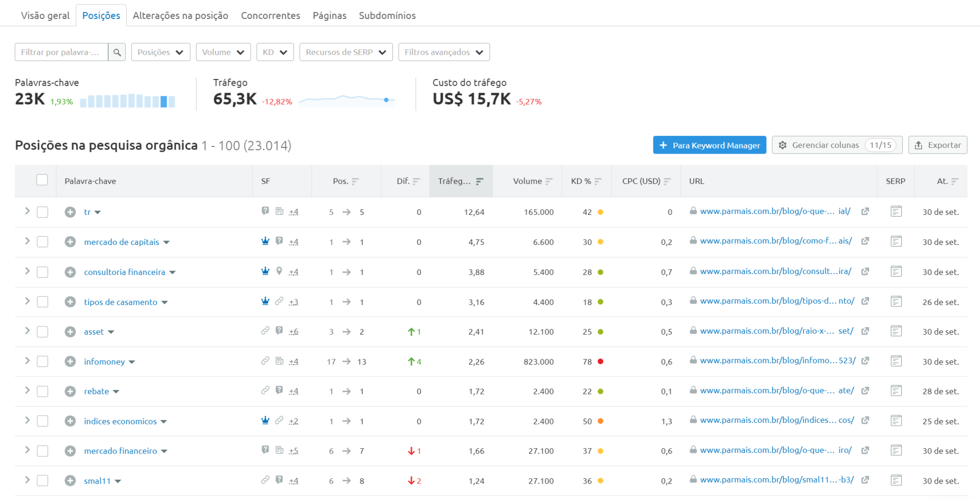Open the Volume filter dropdown
The height and width of the screenshot is (500, 980).
tap(223, 52)
